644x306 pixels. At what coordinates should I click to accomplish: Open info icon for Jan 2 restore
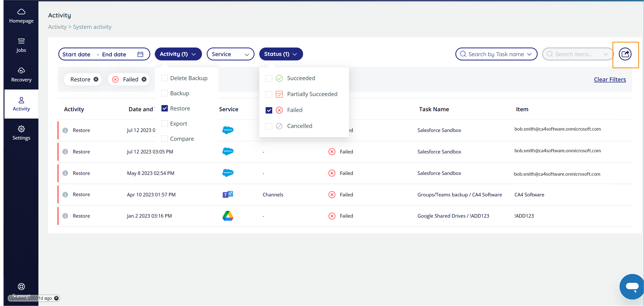(65, 216)
